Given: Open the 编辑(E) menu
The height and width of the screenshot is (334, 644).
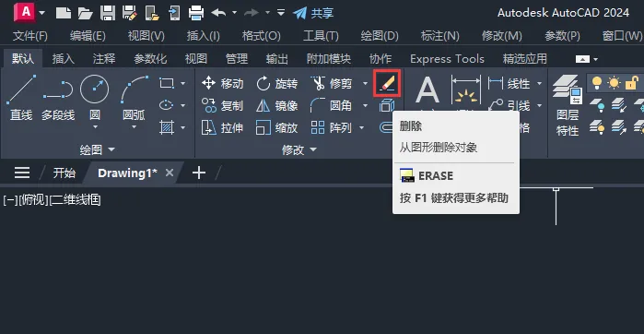Looking at the screenshot, I should coord(88,36).
